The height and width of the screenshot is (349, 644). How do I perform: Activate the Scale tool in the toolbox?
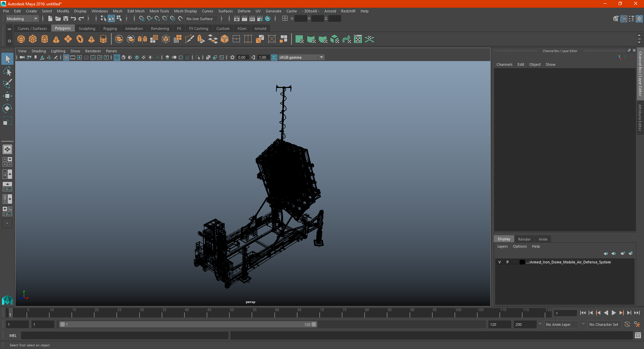(x=7, y=121)
